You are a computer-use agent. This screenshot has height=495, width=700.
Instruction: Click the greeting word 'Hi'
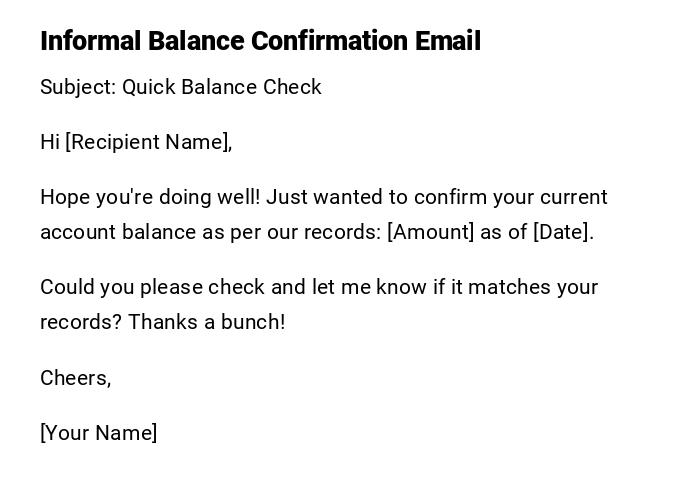[50, 142]
